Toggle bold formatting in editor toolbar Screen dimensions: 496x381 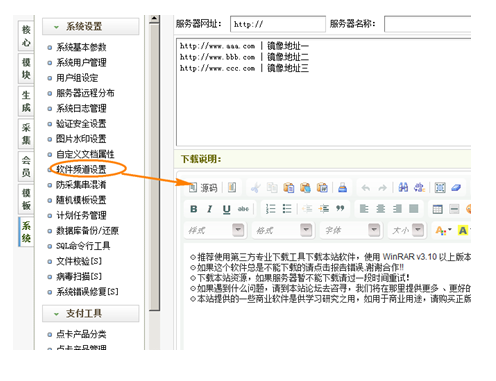coord(194,209)
